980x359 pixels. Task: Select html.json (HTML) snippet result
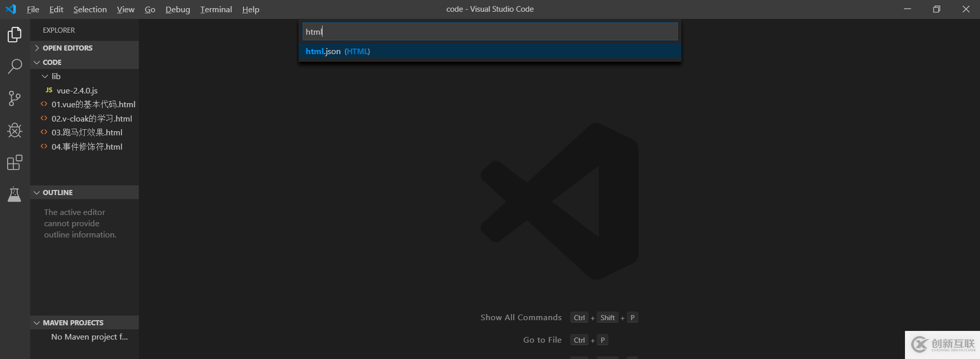click(489, 51)
